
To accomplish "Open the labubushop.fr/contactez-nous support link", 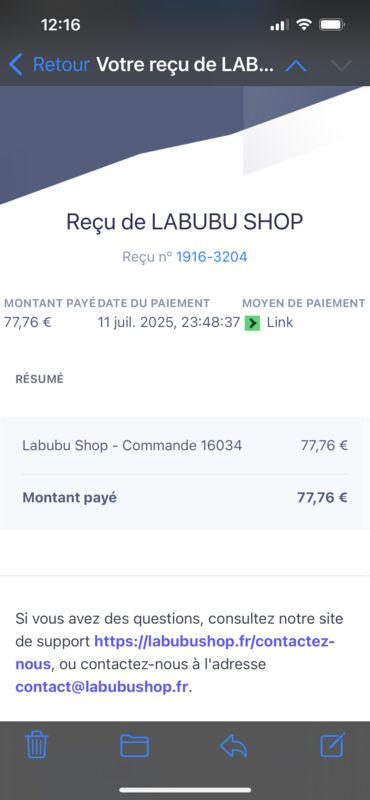I will (x=176, y=653).
